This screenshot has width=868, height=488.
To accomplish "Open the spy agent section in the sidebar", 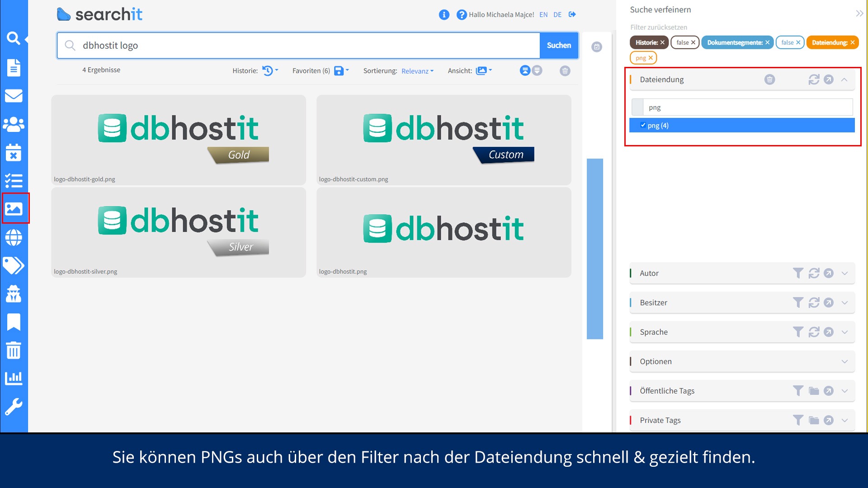I will tap(14, 294).
